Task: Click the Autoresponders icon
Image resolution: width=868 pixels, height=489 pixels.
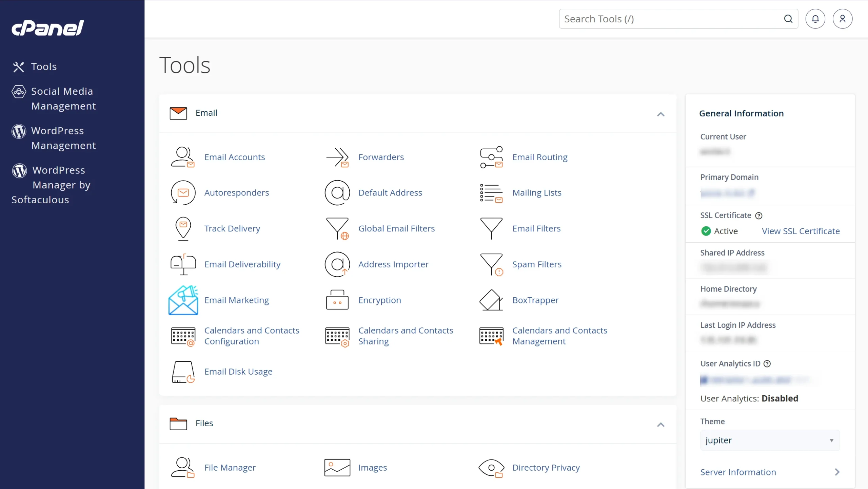Action: [183, 193]
